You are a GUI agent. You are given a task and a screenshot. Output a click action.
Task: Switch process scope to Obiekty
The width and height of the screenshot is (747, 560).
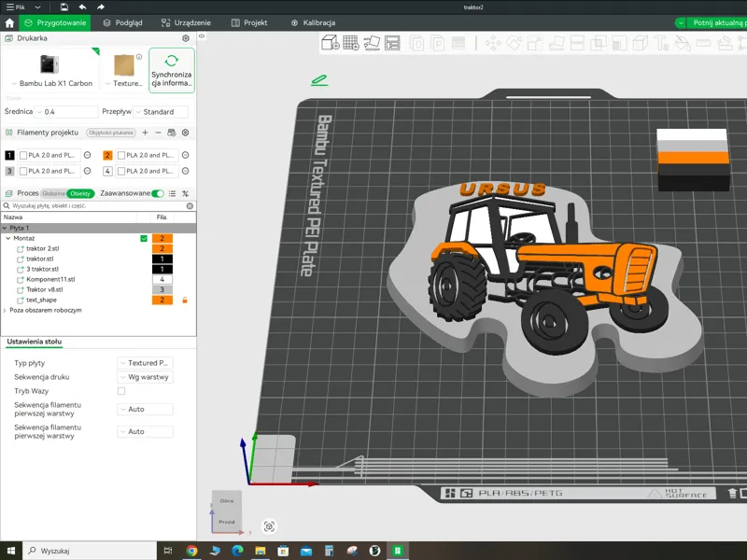[x=80, y=193]
